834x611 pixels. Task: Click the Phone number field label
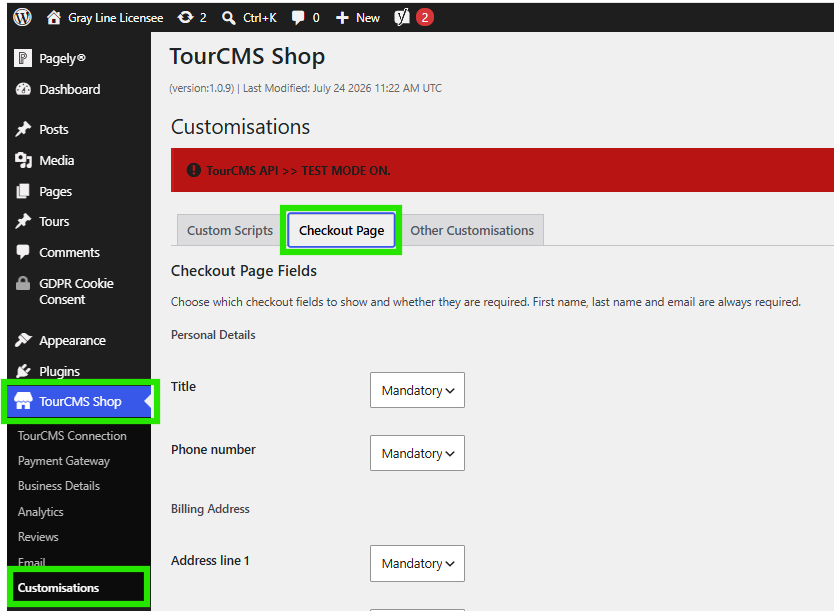(213, 449)
